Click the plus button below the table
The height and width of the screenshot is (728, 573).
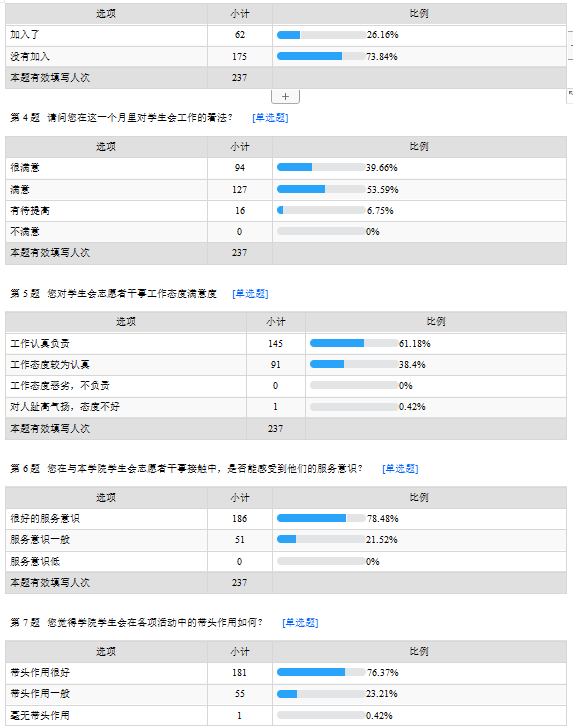pyautogui.click(x=285, y=97)
